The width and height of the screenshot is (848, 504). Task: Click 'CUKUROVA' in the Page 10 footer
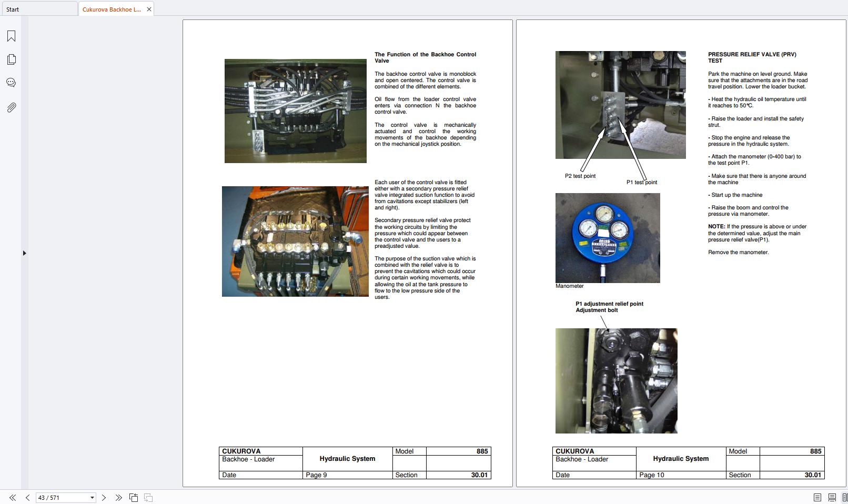tap(574, 451)
